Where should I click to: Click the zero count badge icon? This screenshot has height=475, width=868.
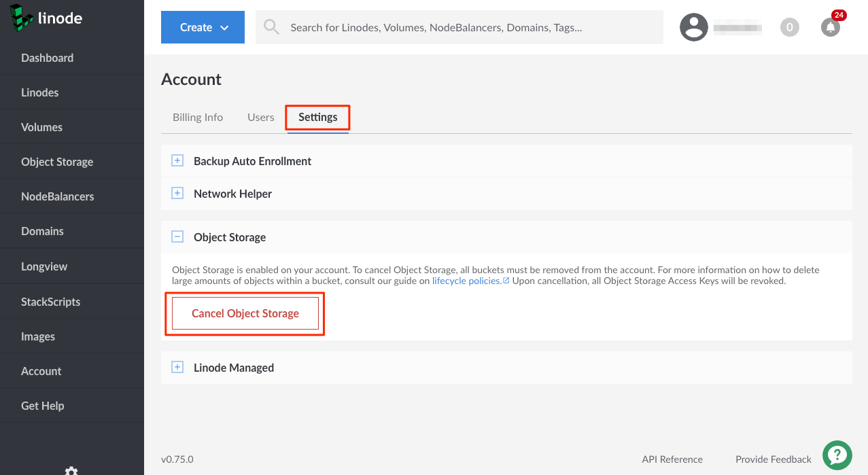click(x=789, y=27)
